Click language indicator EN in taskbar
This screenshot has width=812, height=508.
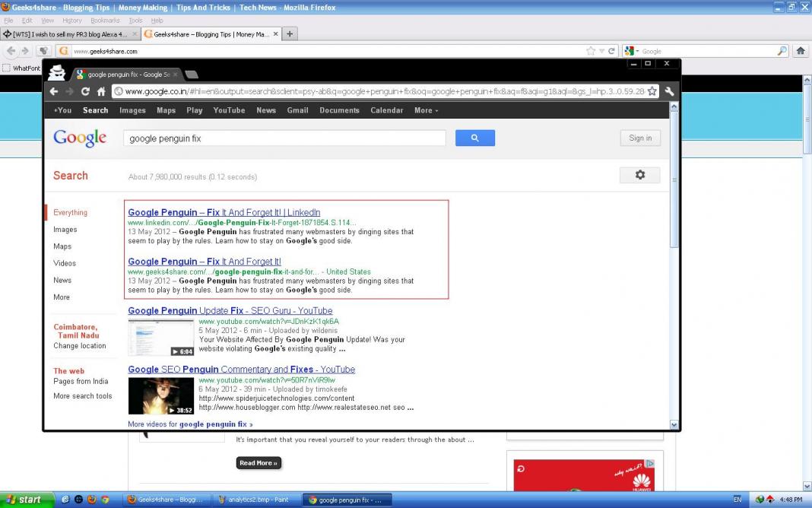click(737, 500)
